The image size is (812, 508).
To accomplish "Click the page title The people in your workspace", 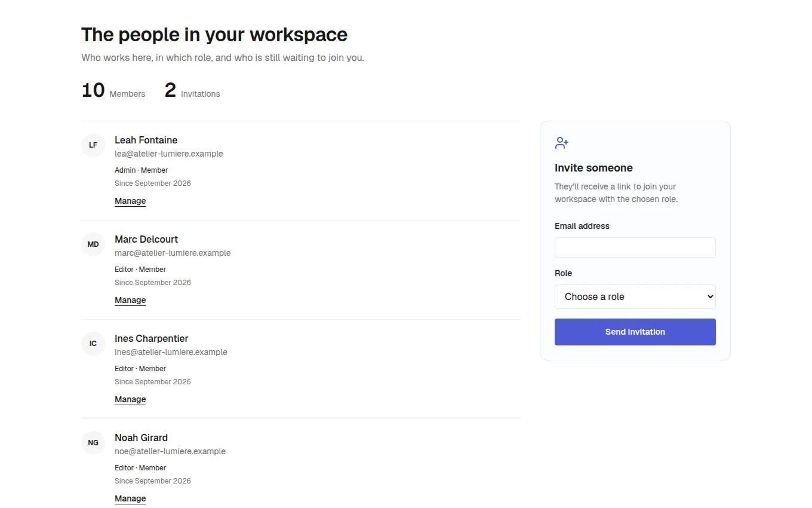I will click(214, 35).
